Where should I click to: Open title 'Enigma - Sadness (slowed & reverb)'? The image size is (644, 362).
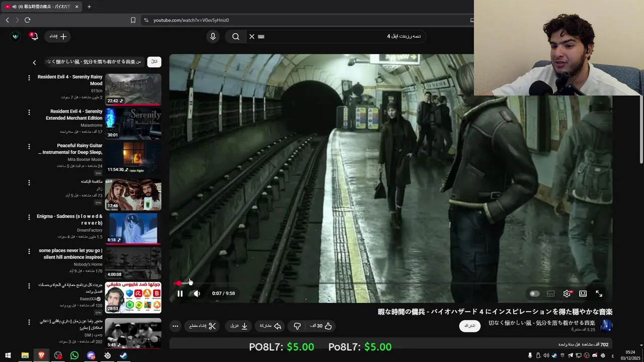(x=69, y=220)
